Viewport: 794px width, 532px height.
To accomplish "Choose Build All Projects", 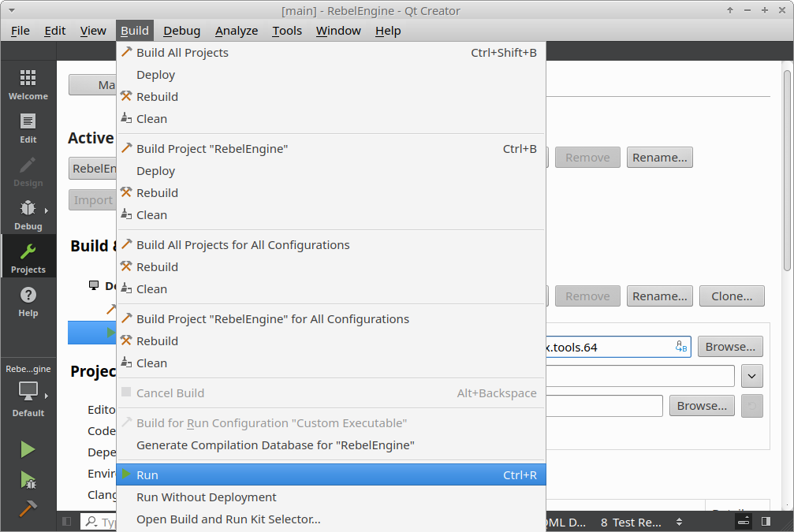I will coord(331,53).
